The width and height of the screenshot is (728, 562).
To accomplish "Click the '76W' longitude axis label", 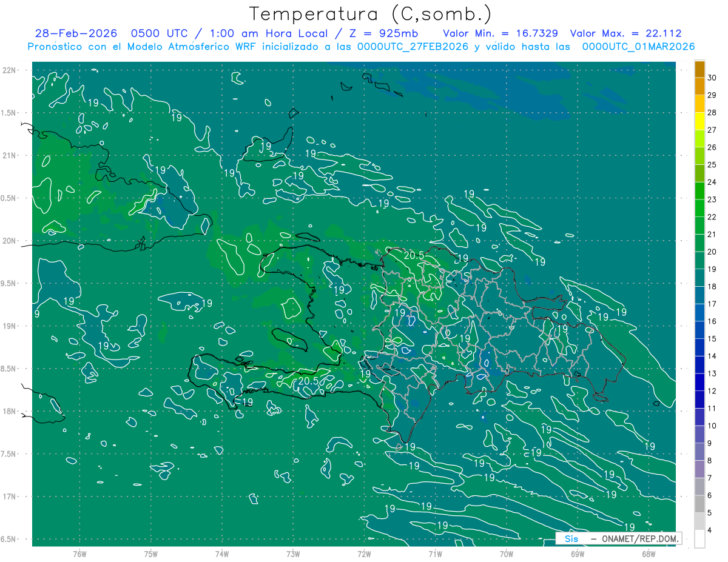I will click(x=79, y=555).
